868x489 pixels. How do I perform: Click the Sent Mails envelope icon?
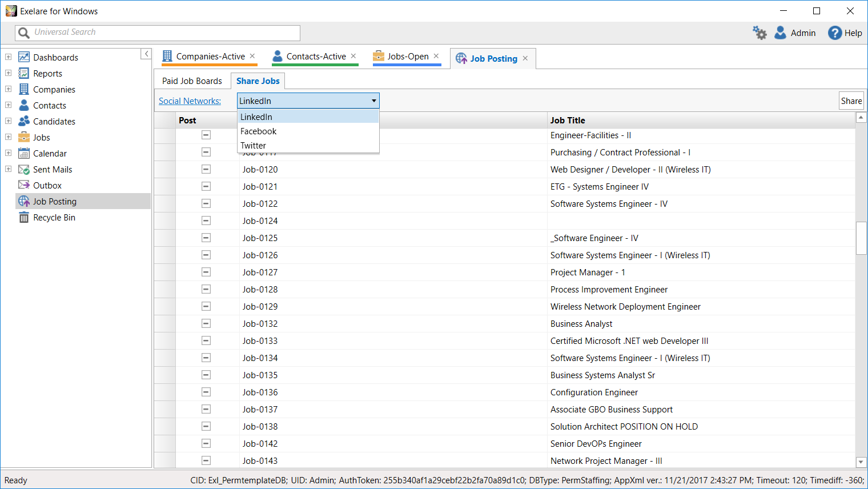click(x=24, y=169)
